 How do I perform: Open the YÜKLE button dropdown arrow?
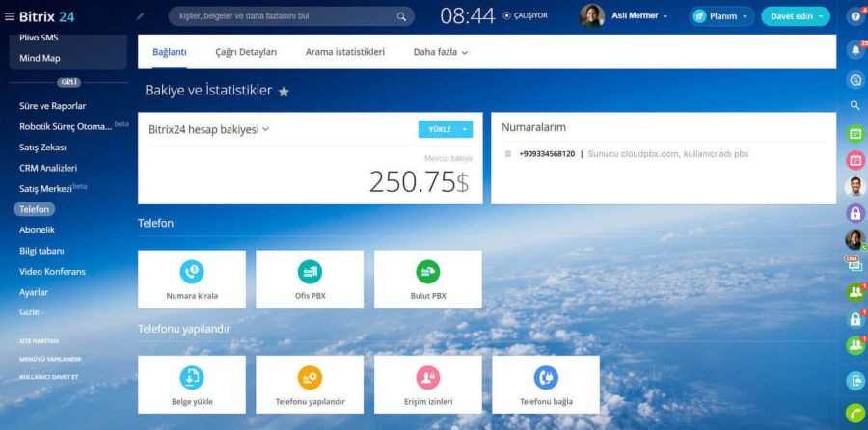point(466,129)
